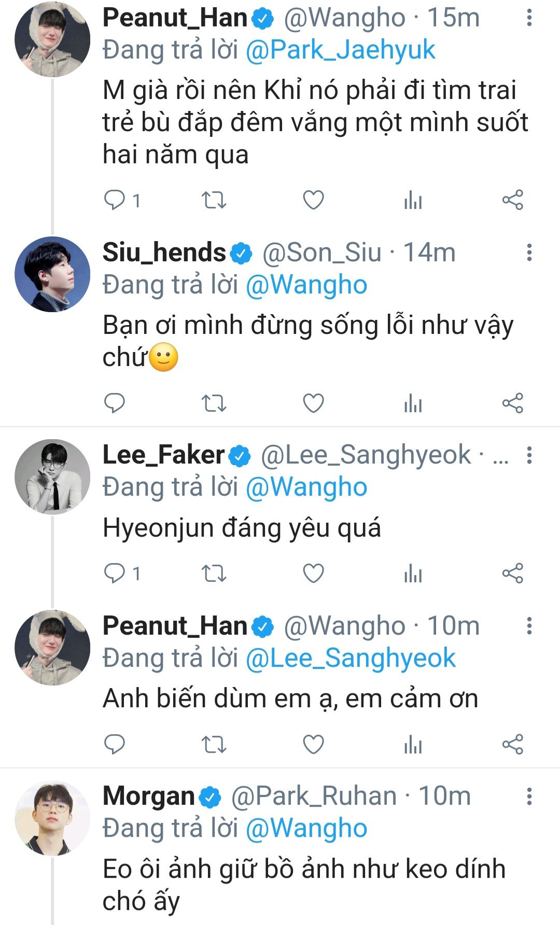The image size is (560, 925).
Task: Open Morgan's profile picture
Action: 52,818
